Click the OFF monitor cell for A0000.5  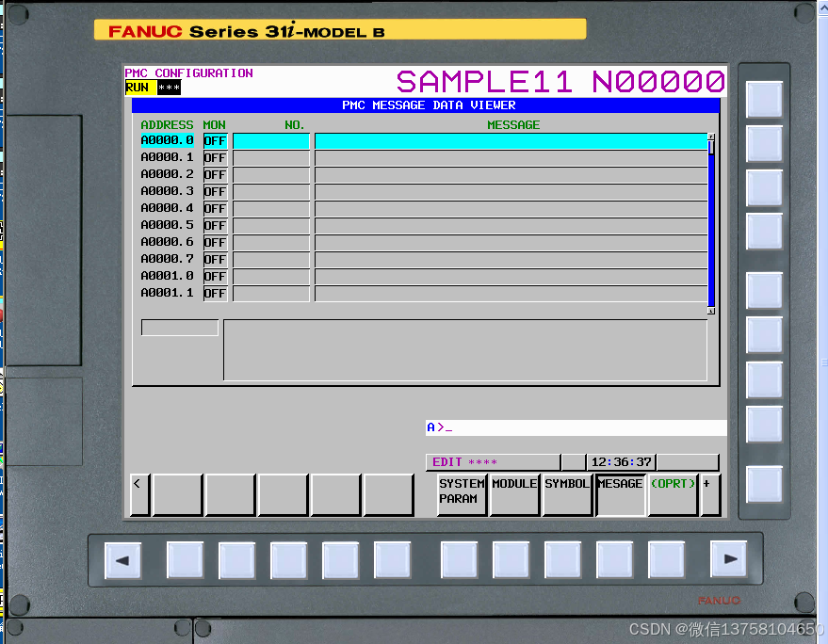[215, 225]
